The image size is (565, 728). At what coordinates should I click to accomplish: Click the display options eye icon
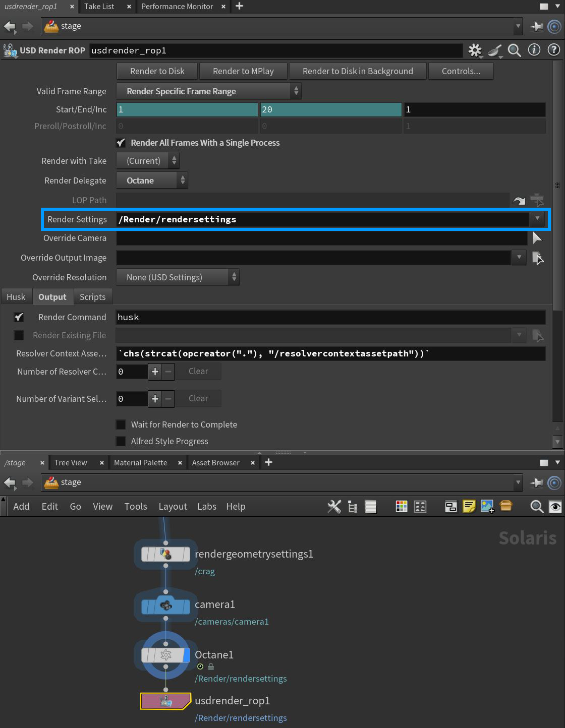[555, 507]
